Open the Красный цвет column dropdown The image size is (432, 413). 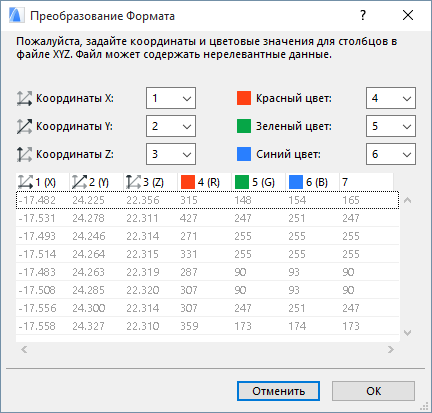tap(391, 98)
